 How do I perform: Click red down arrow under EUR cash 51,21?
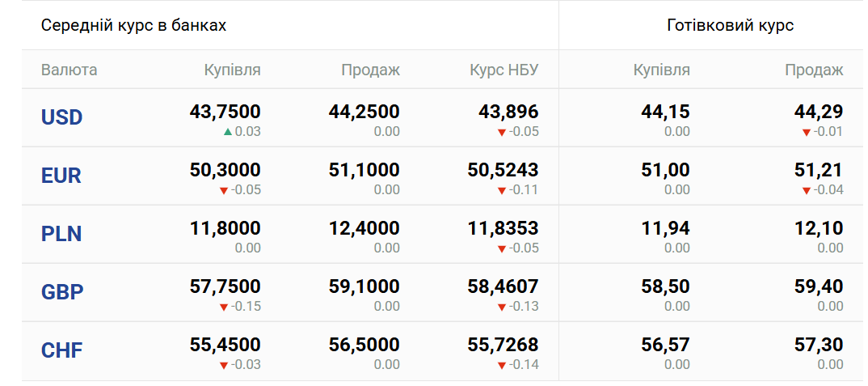tap(806, 190)
